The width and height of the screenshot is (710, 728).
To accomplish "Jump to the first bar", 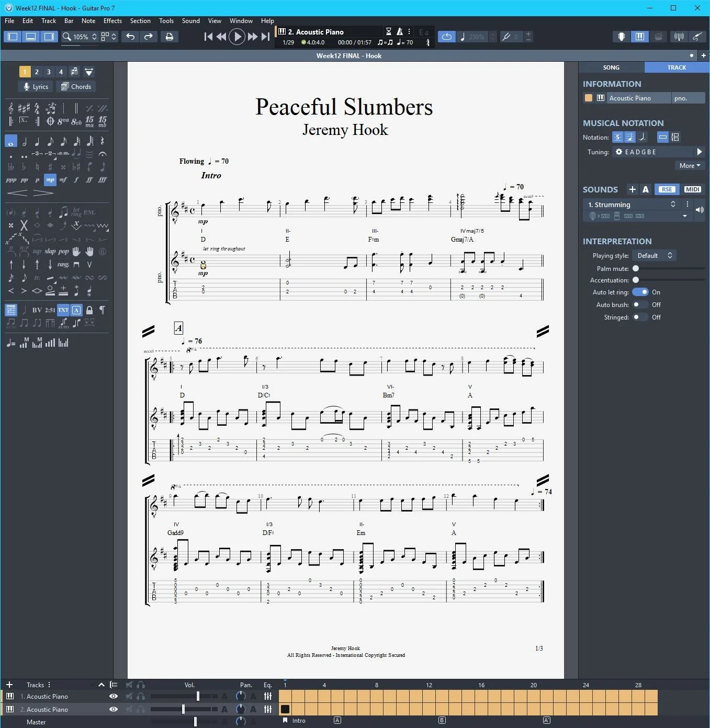I will (x=208, y=37).
